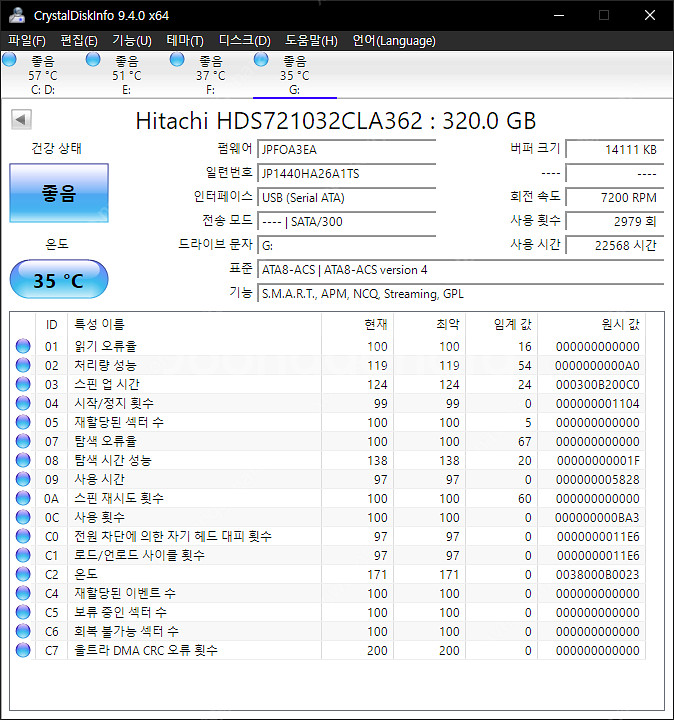Click the status circle of ID C2 온도 row

click(23, 574)
